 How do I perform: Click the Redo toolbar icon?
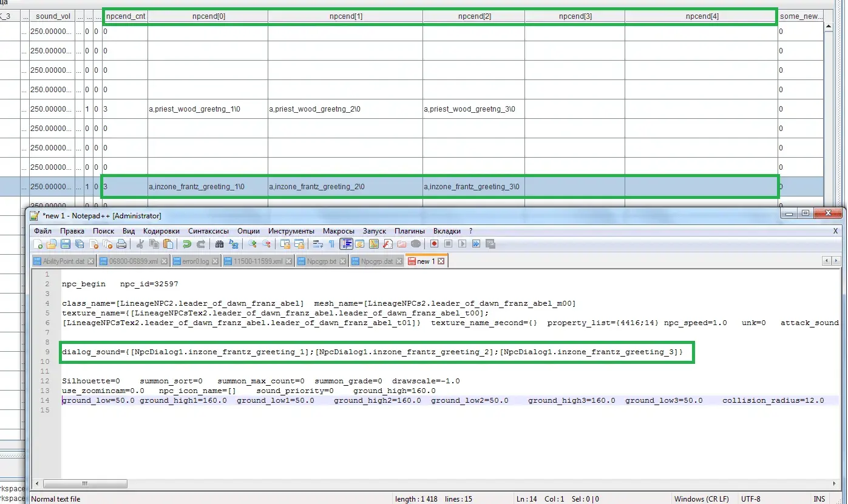[201, 244]
